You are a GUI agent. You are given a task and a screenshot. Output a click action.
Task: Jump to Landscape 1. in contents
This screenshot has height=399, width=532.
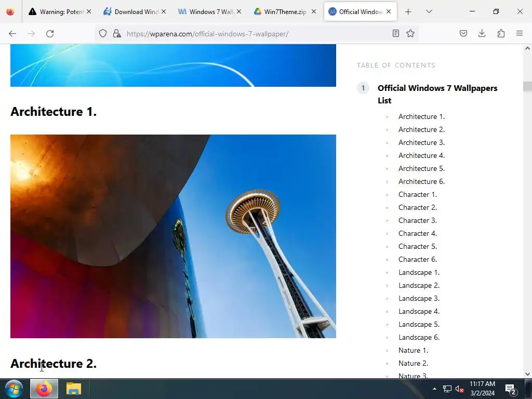coord(419,272)
